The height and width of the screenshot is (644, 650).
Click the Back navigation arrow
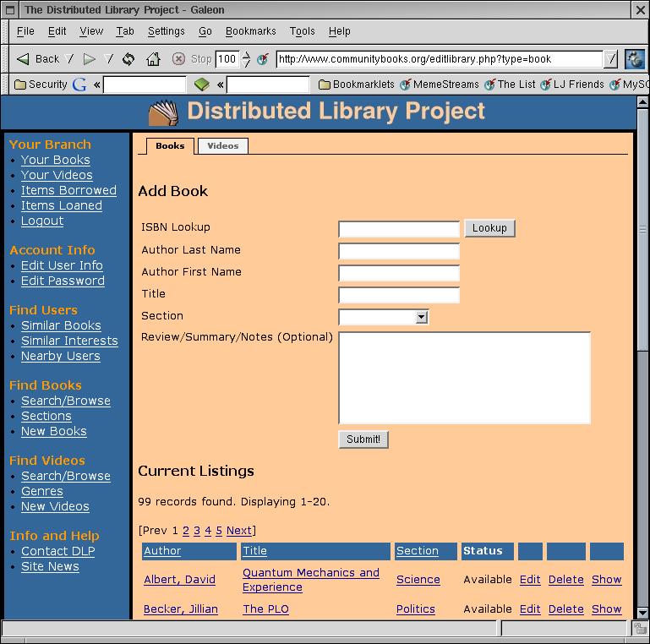point(24,59)
